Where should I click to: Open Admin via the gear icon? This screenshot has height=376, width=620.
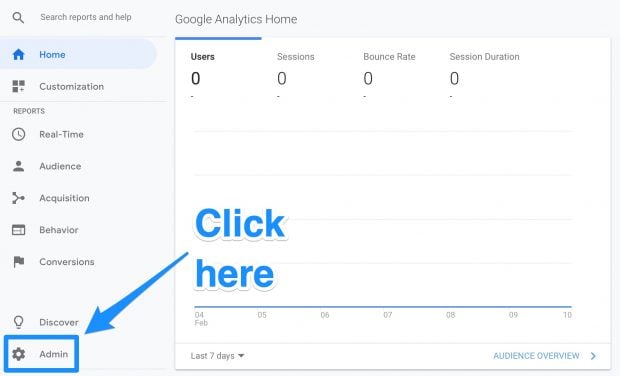pyautogui.click(x=18, y=354)
